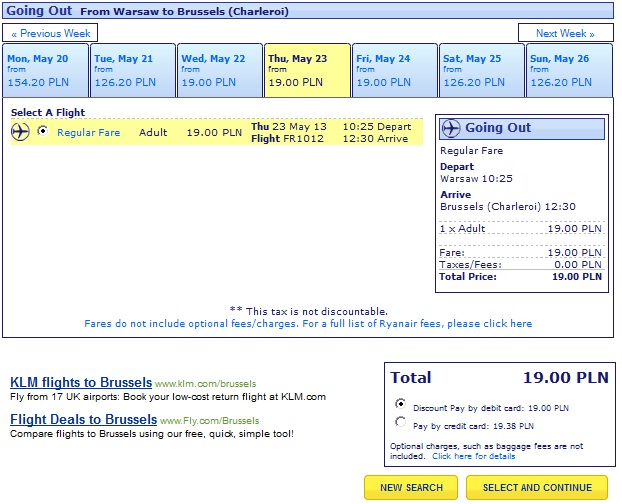Open KLM flights to Brussels ad
The image size is (622, 504).
point(81,382)
